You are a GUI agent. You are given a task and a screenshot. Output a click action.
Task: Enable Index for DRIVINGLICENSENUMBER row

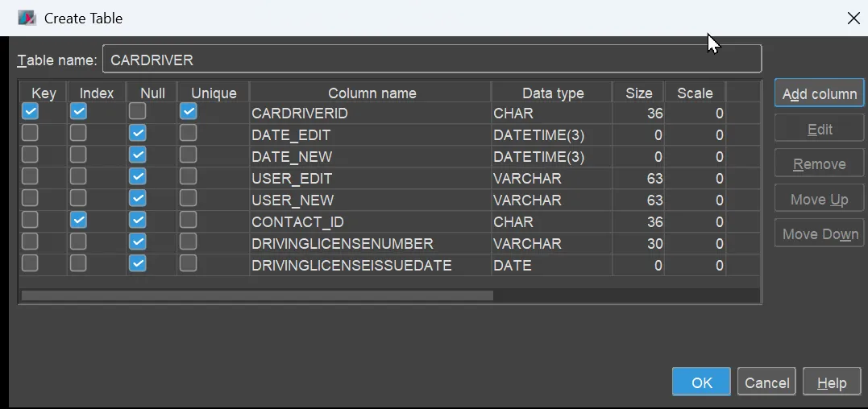79,242
